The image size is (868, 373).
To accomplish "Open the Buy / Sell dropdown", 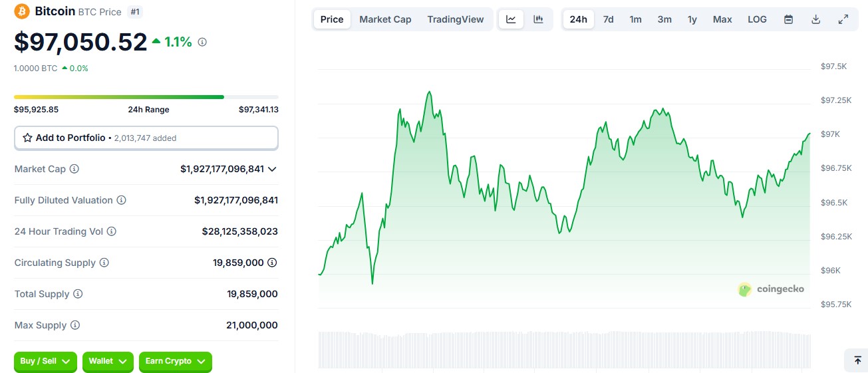I will [x=45, y=361].
